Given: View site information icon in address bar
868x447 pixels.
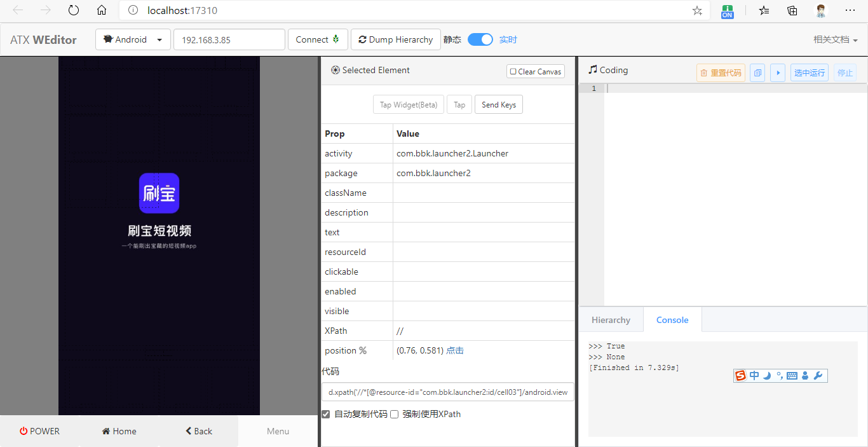Looking at the screenshot, I should pos(133,10).
